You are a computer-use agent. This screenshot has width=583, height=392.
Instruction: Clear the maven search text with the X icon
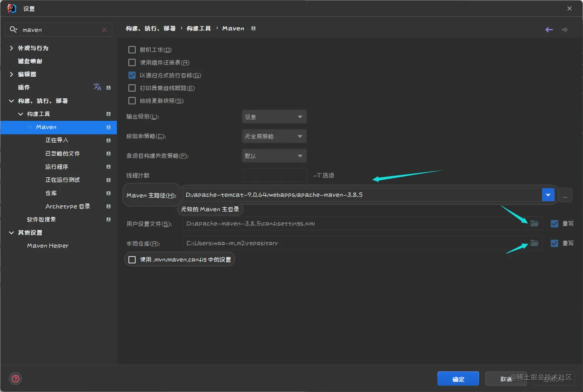104,30
